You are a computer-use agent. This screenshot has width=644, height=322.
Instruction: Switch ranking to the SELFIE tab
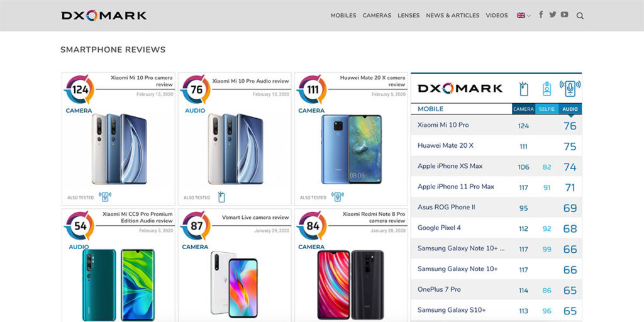(x=547, y=109)
